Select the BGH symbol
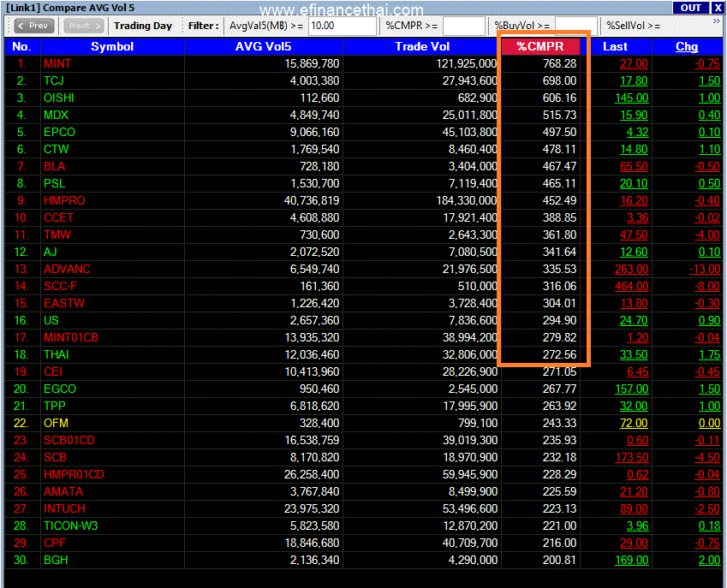727x588 pixels. coord(56,561)
